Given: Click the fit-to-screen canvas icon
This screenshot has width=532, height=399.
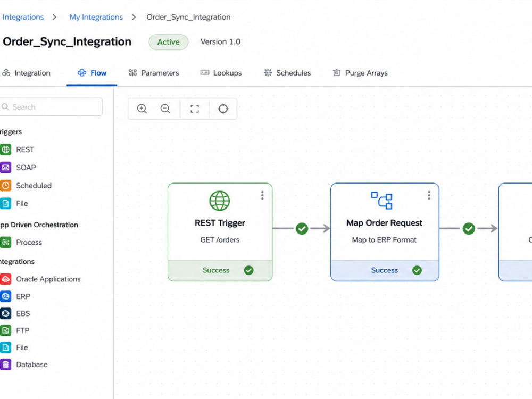Looking at the screenshot, I should pyautogui.click(x=195, y=109).
